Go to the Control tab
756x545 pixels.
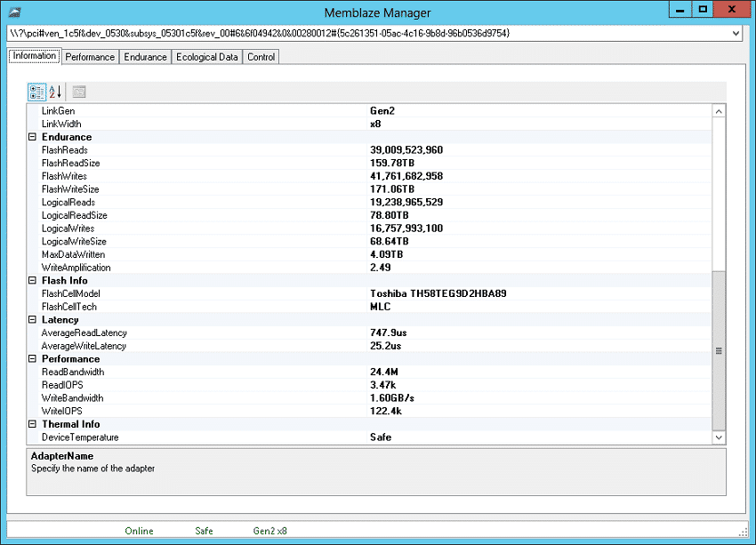tap(261, 57)
